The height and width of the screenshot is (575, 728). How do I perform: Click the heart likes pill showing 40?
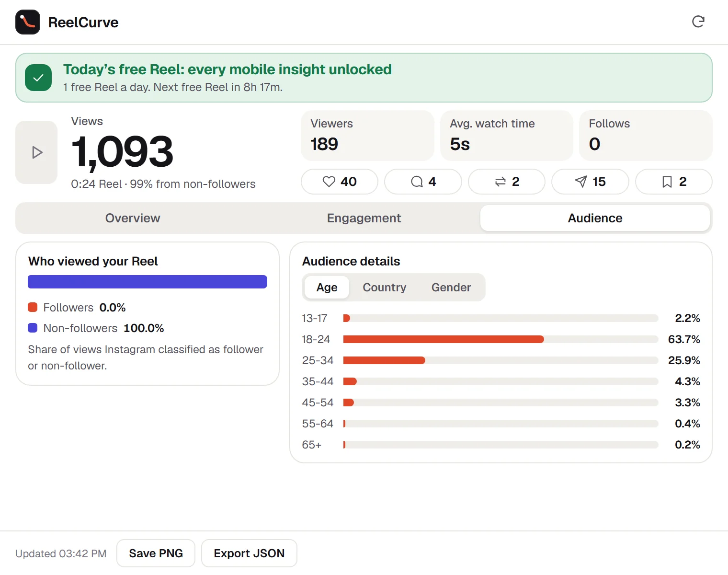[x=340, y=182]
